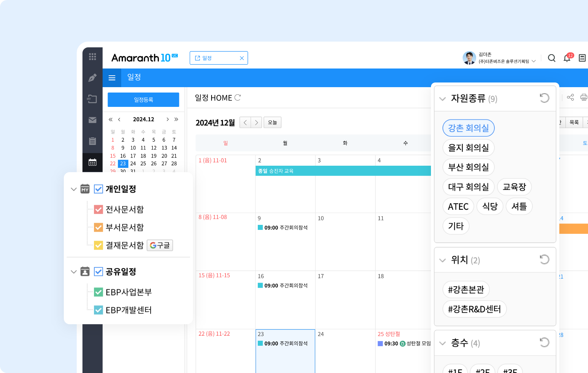Go to next month in main calendar
Viewport: 588px width, 373px height.
click(256, 122)
